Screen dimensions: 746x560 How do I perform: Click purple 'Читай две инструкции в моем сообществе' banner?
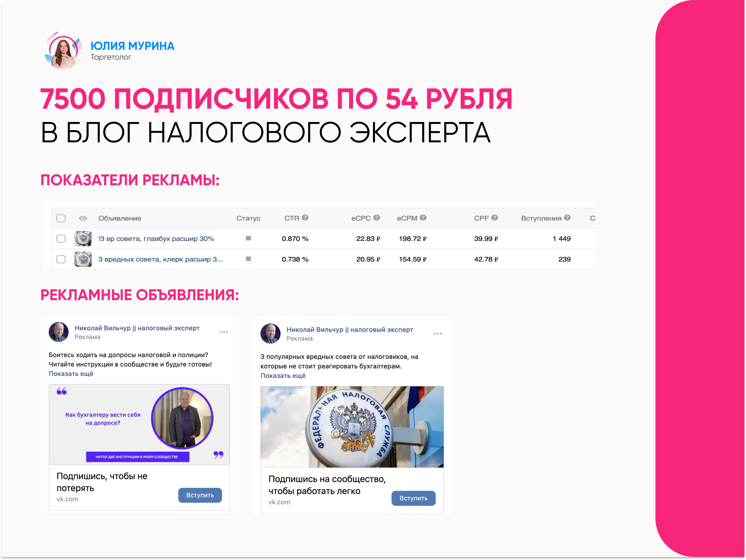click(x=138, y=457)
